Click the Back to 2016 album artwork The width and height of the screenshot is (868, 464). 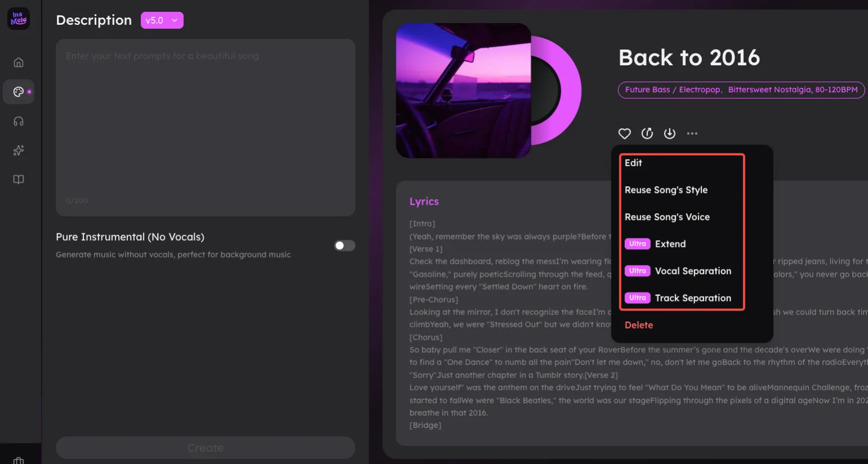click(463, 90)
